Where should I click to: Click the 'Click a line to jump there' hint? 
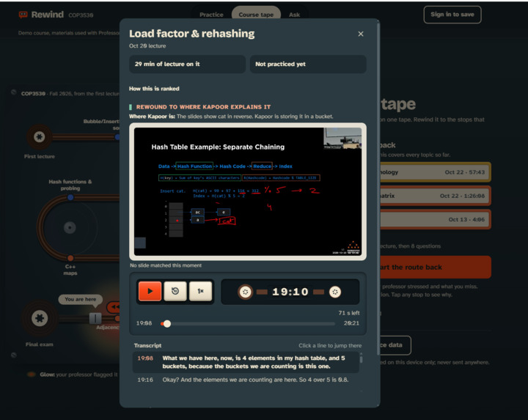(x=330, y=346)
